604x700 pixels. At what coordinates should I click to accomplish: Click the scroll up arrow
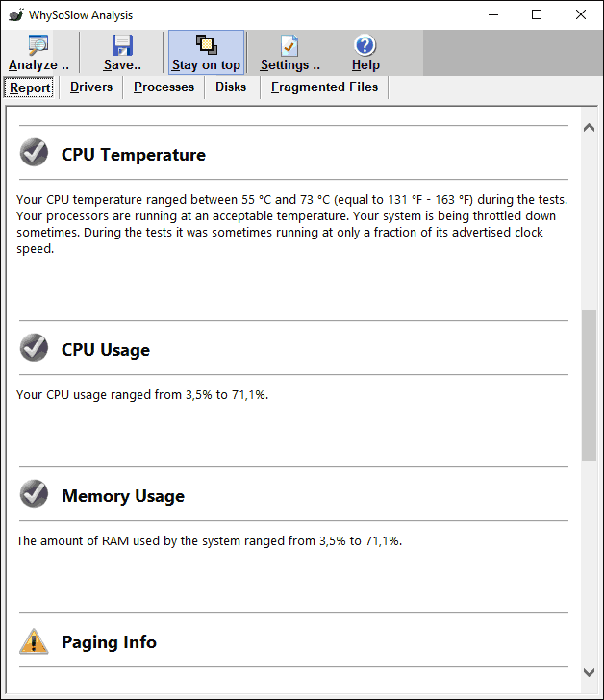point(589,128)
